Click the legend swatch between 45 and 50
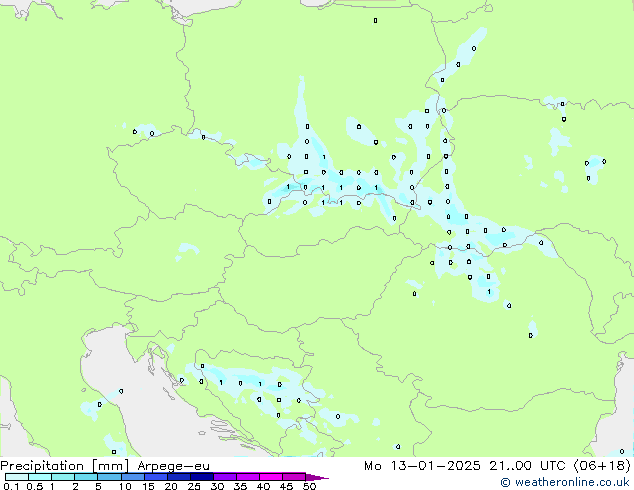Viewport: 634px width, 490px height. coord(294,477)
